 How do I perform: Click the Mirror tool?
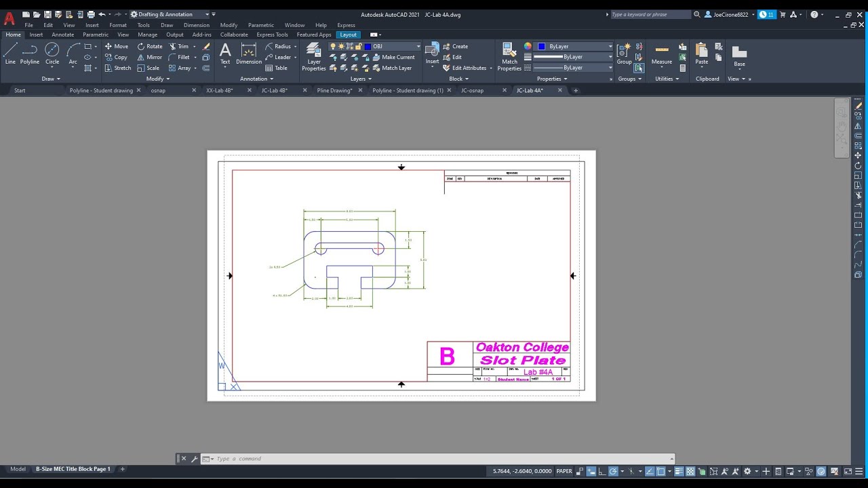(x=150, y=58)
